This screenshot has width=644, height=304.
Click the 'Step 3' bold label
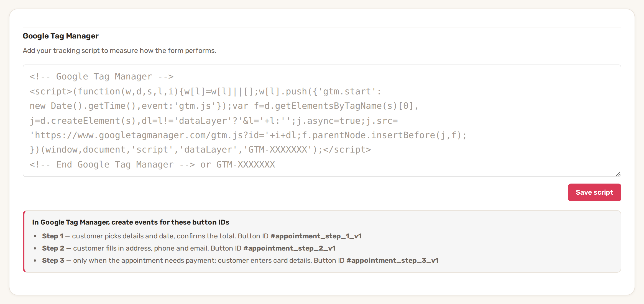pos(53,261)
